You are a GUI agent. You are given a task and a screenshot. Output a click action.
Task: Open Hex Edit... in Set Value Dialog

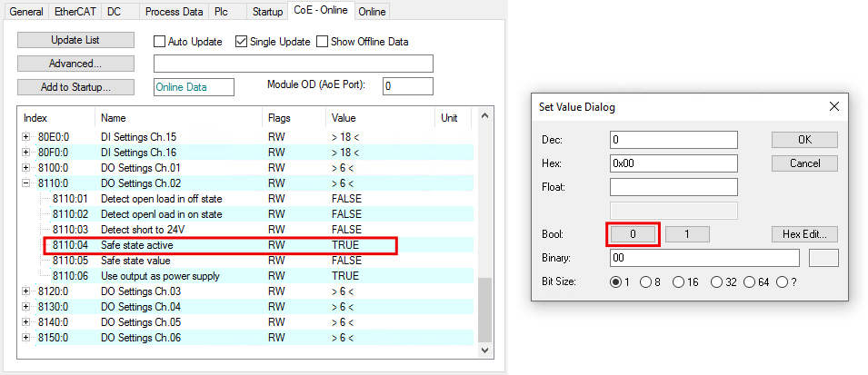coord(805,234)
